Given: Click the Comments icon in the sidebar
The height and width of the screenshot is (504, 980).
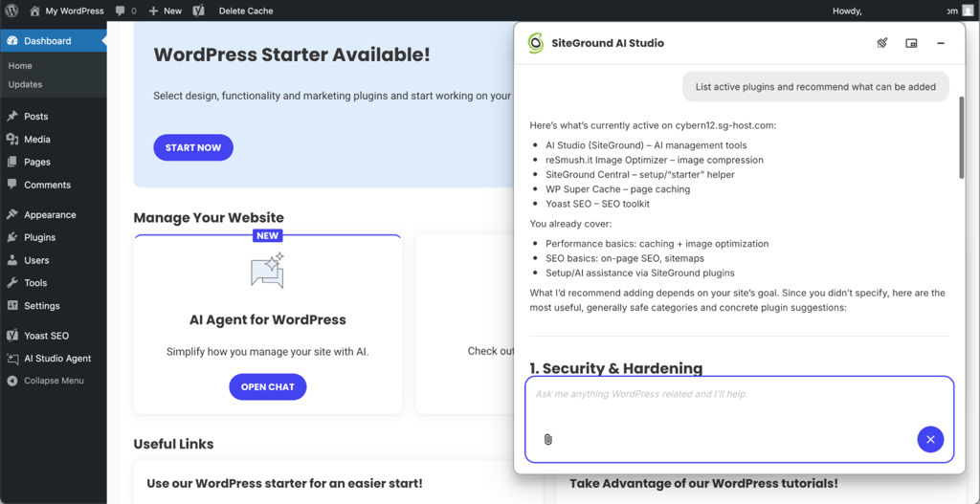Looking at the screenshot, I should click(11, 185).
